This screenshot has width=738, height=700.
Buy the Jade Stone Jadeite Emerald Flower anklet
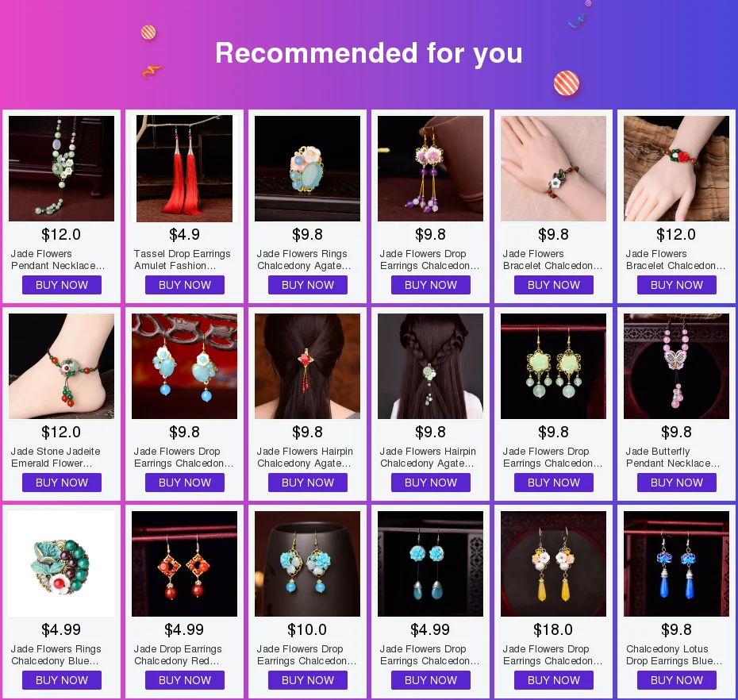point(62,483)
